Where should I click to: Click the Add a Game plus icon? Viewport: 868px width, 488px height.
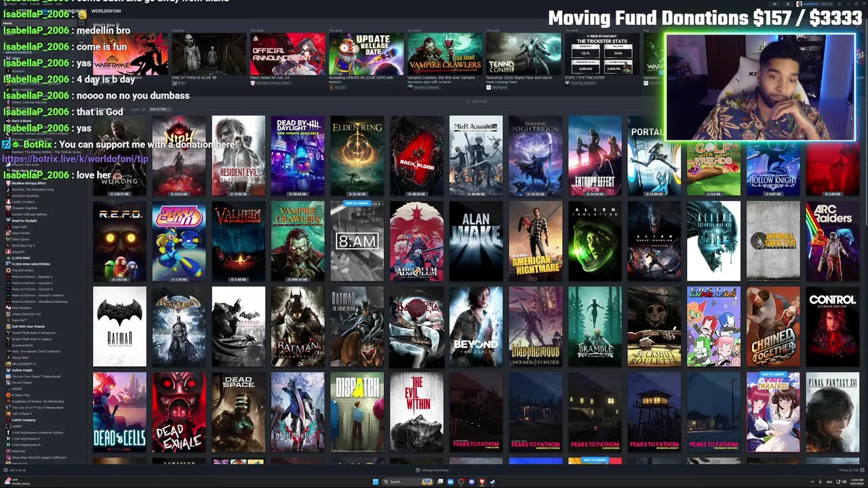(x=5, y=470)
